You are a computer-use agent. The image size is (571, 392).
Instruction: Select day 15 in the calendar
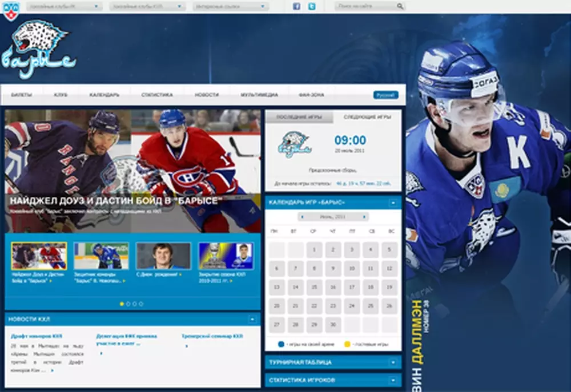315,288
